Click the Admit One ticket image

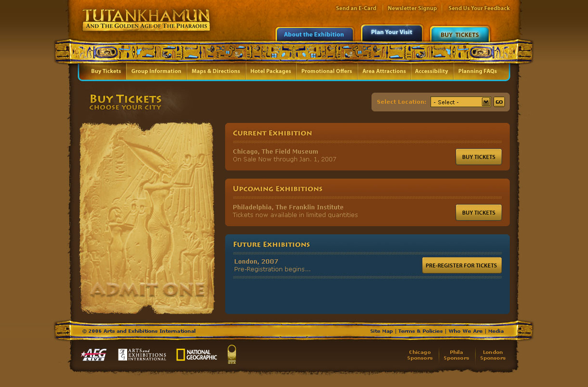click(x=147, y=218)
